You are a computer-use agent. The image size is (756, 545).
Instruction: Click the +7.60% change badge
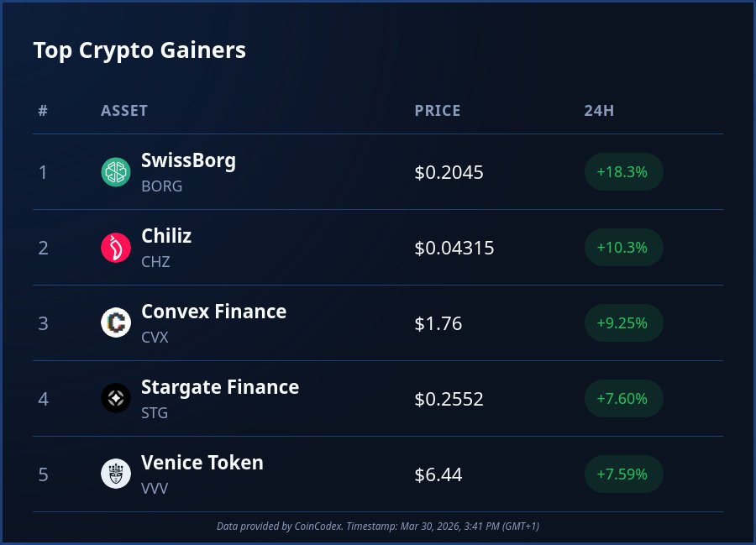point(623,399)
